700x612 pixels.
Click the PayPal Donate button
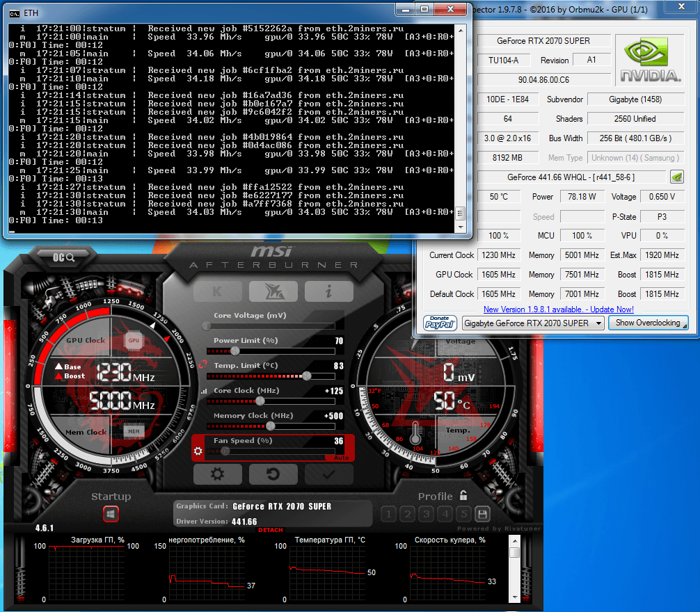coord(440,323)
